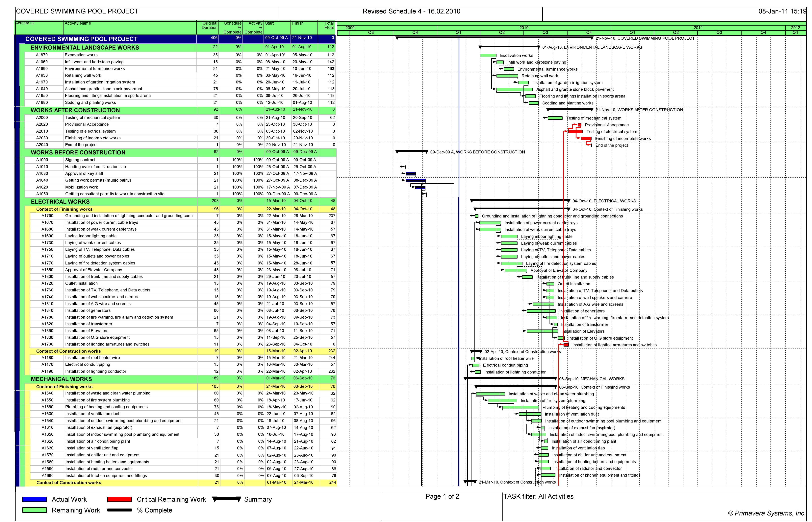The width and height of the screenshot is (812, 522).
Task: Click the Excavation works green bar
Action: pyautogui.click(x=488, y=55)
